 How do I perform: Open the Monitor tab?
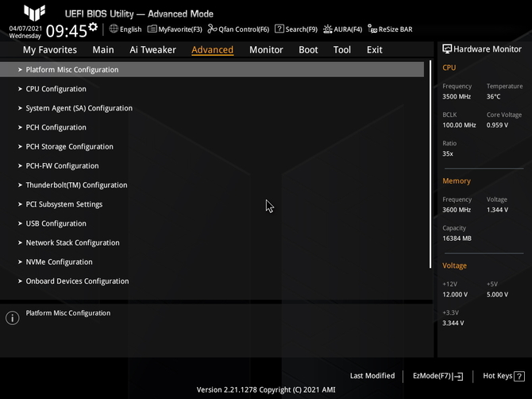click(266, 50)
